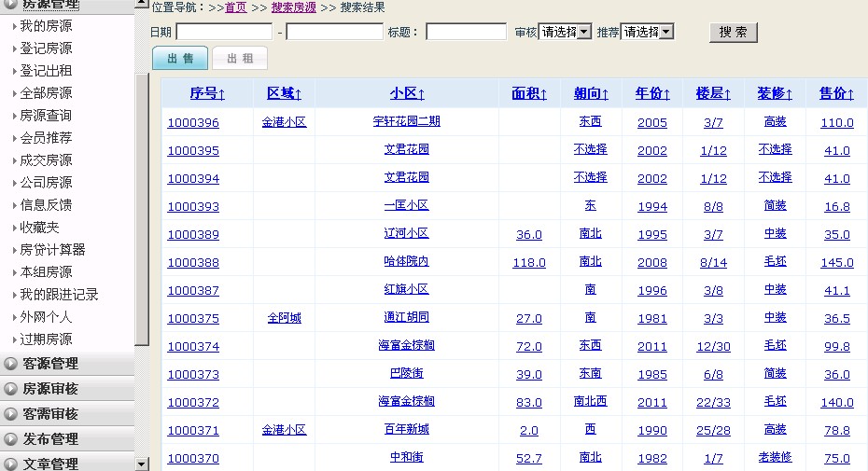Switch to the 出租 tab
868x471 pixels.
pos(240,59)
